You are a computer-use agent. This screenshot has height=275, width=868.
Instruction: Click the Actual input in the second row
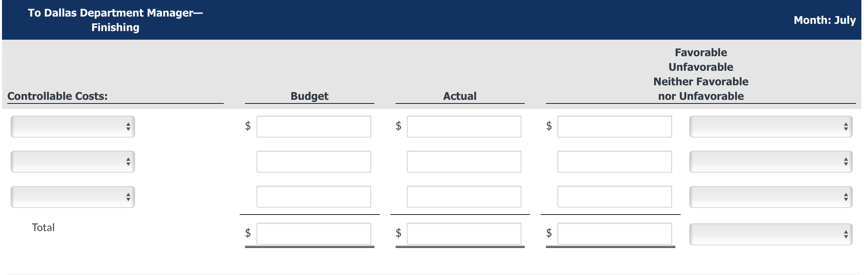pos(463,162)
